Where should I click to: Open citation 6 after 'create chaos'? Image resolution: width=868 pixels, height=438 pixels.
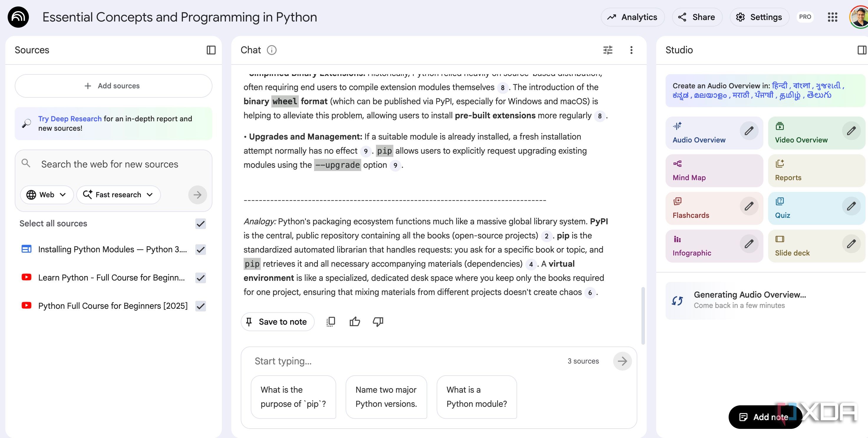pos(590,293)
